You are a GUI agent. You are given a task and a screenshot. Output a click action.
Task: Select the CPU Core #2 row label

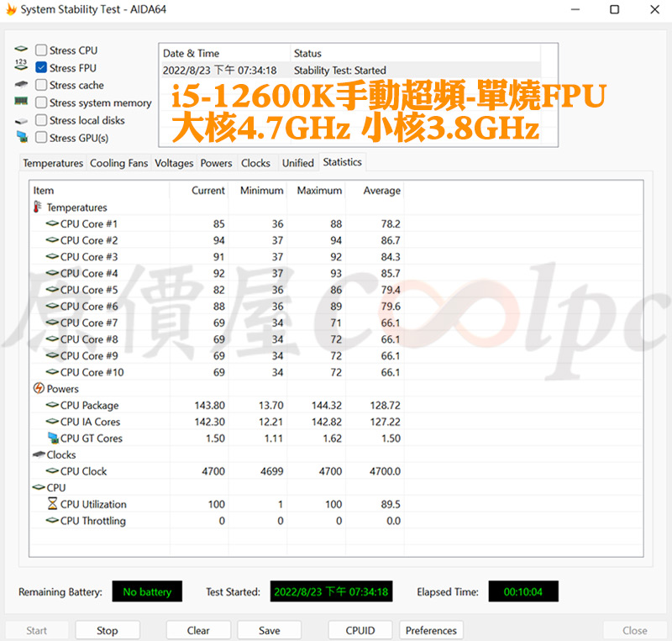click(89, 240)
